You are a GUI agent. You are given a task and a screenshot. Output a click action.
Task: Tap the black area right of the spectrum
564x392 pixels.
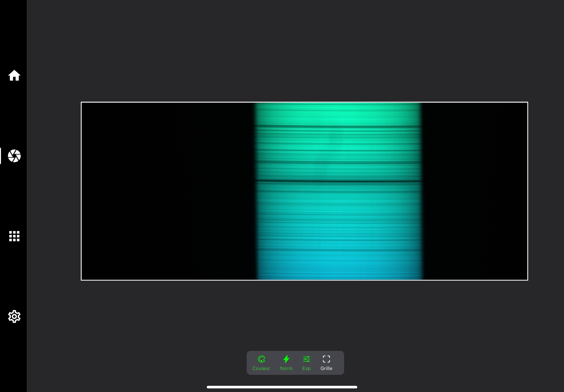[475, 191]
